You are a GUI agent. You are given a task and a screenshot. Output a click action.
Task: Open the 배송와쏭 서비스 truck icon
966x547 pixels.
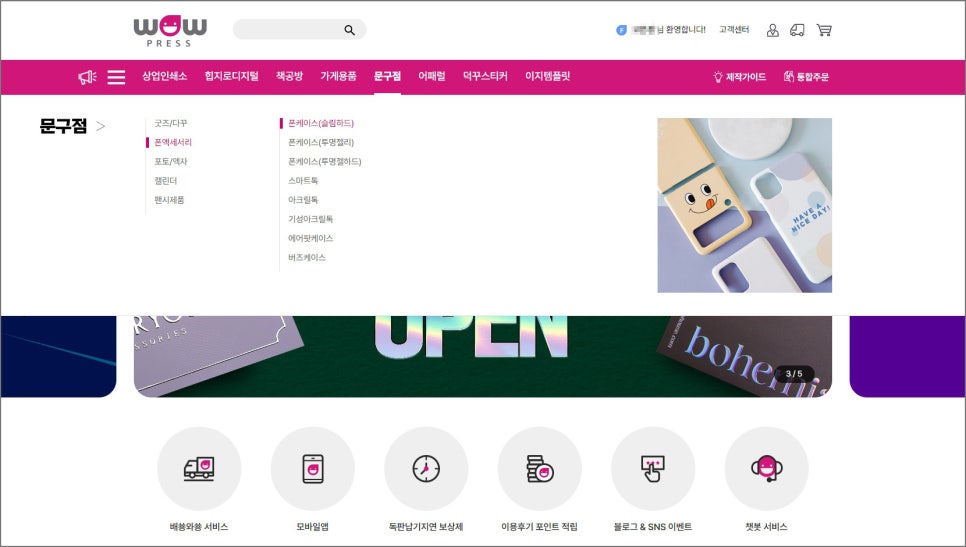(x=199, y=468)
